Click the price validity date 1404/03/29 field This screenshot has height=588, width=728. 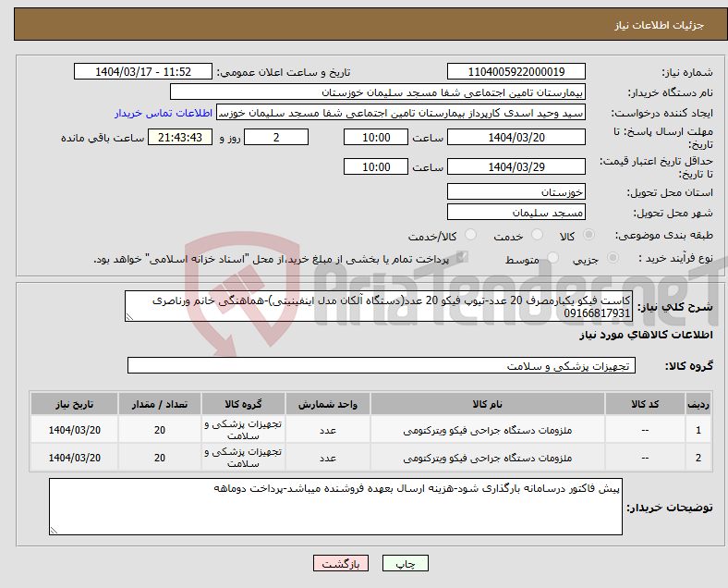point(516,166)
